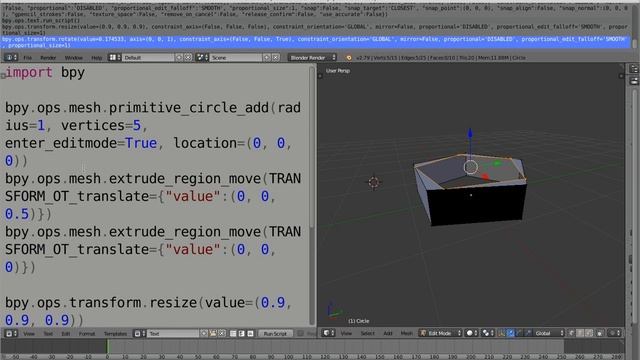This screenshot has width=640, height=360.
Task: Open the Add menu
Action: (x=388, y=333)
